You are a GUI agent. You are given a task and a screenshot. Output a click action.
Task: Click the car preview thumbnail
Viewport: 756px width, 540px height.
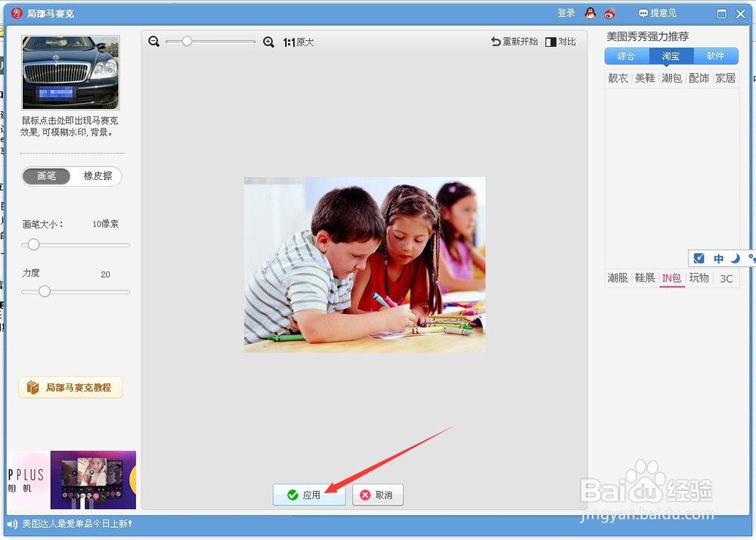[70, 70]
